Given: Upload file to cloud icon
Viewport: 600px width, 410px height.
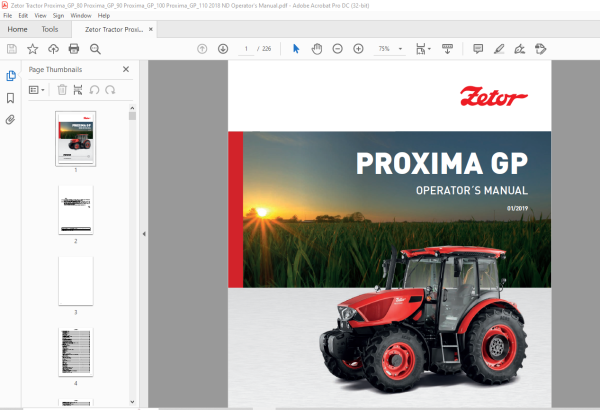Looking at the screenshot, I should coord(53,49).
